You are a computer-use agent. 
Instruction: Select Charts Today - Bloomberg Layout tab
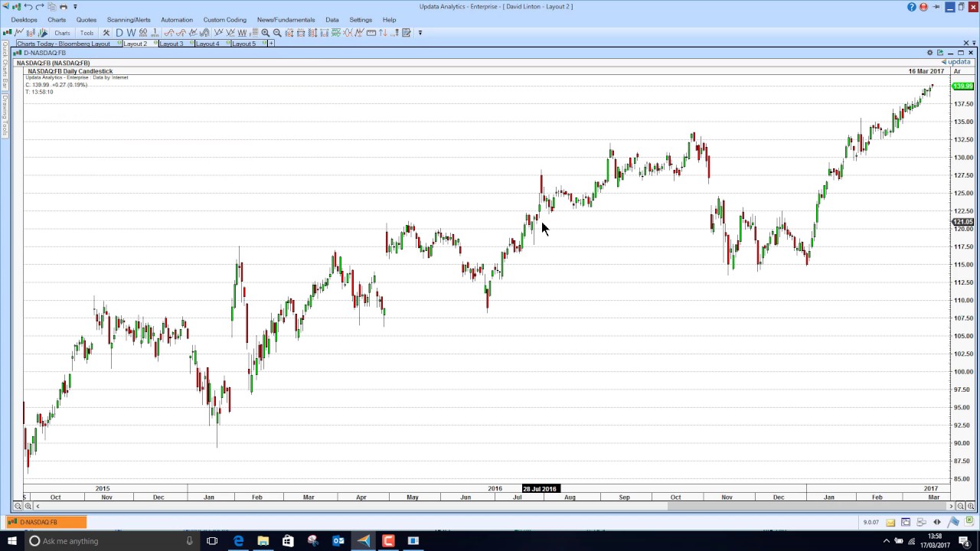69,44
